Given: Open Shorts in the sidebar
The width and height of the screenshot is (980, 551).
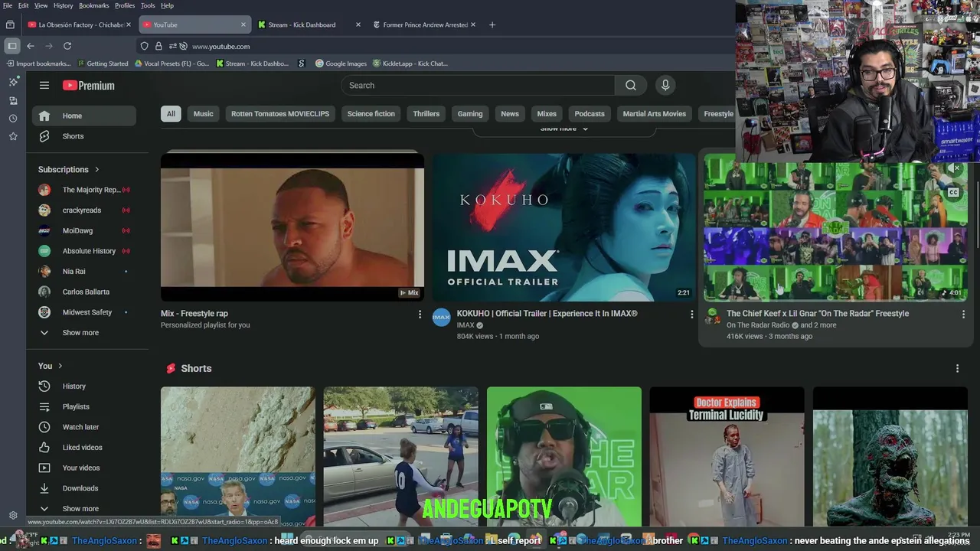Looking at the screenshot, I should pos(84,136).
